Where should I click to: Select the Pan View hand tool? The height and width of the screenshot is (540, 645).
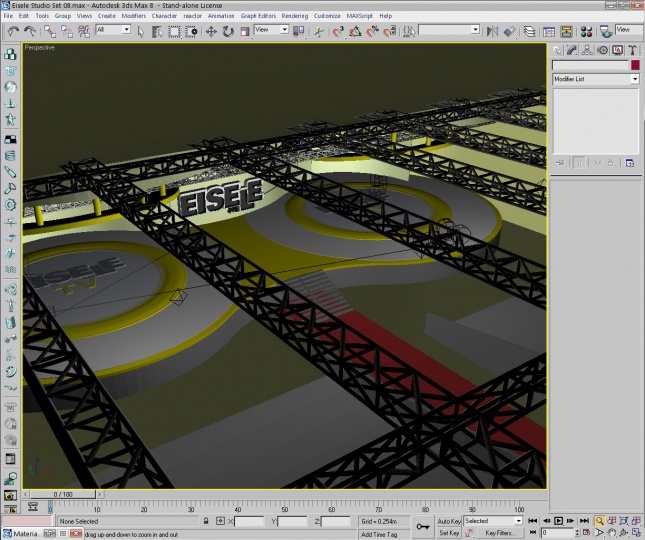pyautogui.click(x=612, y=533)
